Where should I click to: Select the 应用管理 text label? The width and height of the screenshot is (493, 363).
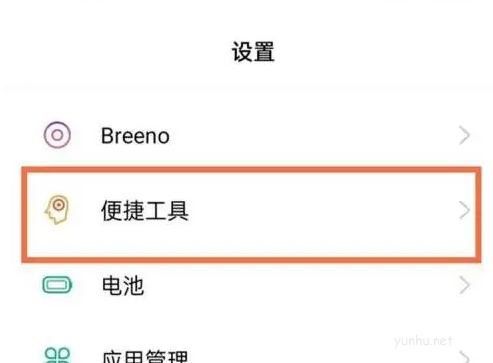tap(145, 356)
